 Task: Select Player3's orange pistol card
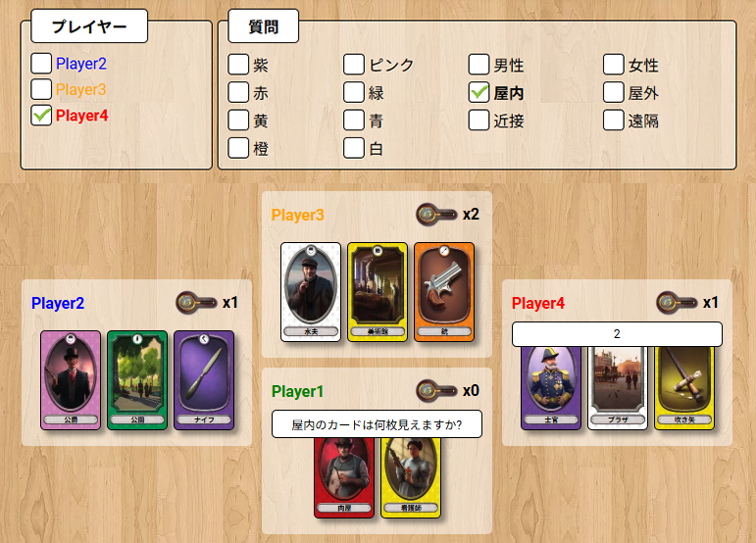click(444, 292)
